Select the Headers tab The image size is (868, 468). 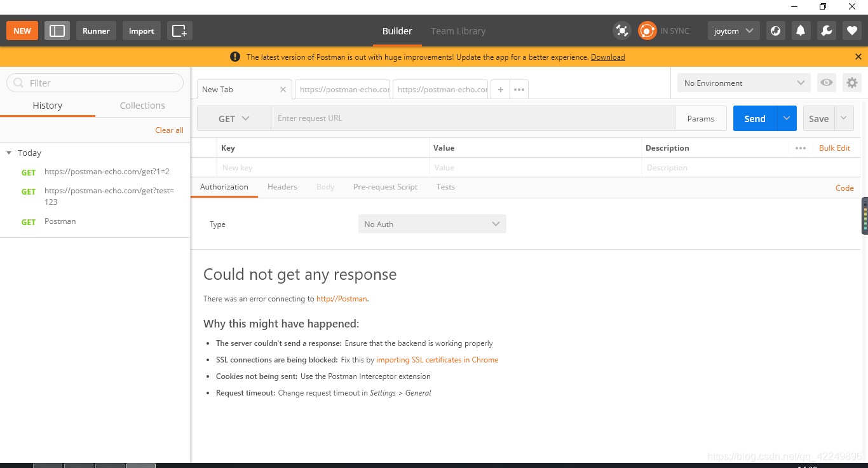point(282,187)
